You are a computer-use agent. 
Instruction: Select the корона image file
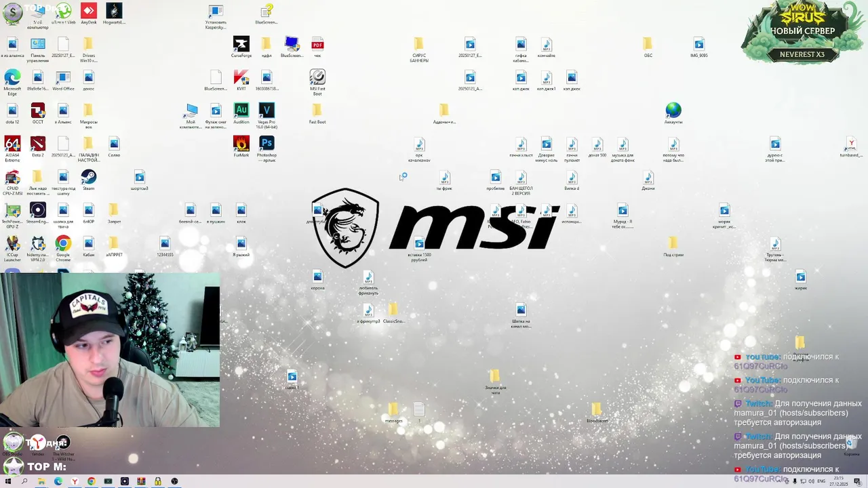tap(317, 279)
